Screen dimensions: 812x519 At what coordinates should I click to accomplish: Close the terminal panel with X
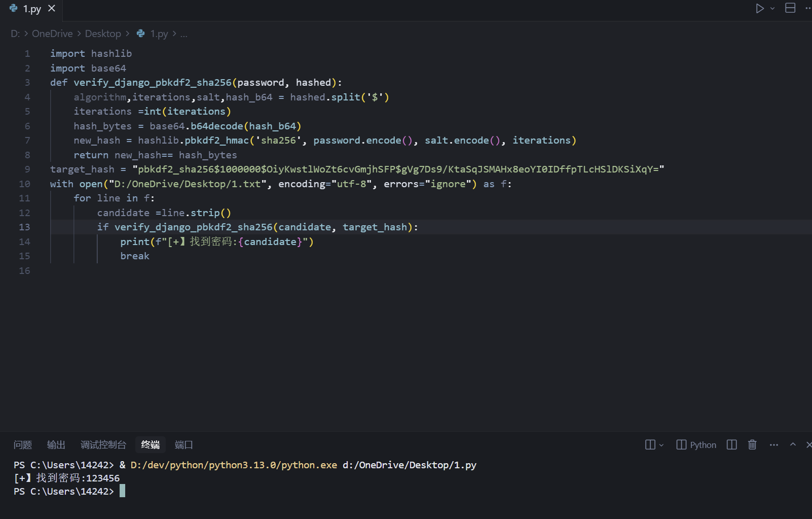809,445
